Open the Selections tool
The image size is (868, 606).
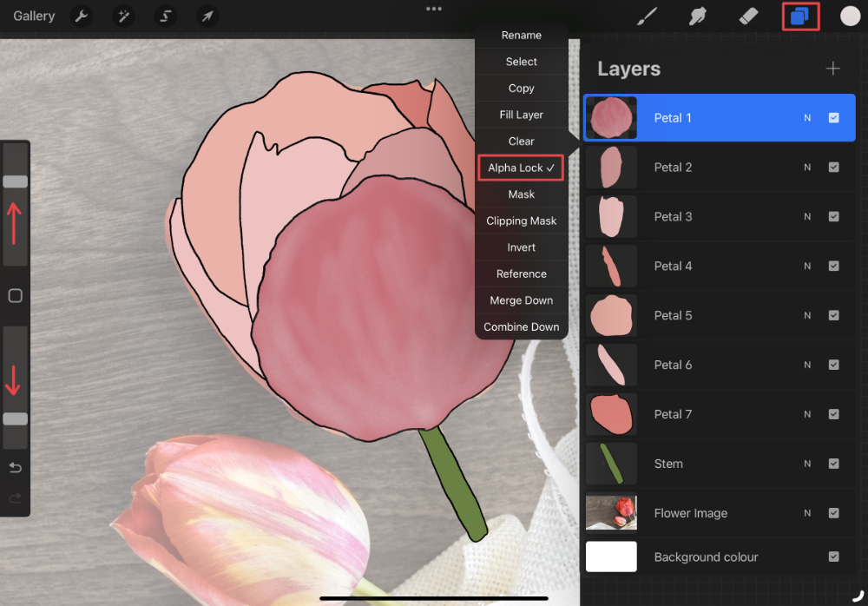coord(165,16)
